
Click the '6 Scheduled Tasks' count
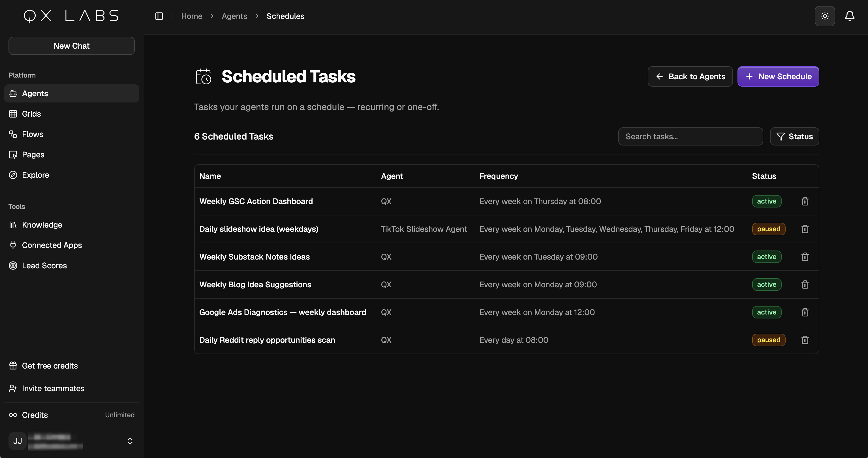[x=234, y=136]
